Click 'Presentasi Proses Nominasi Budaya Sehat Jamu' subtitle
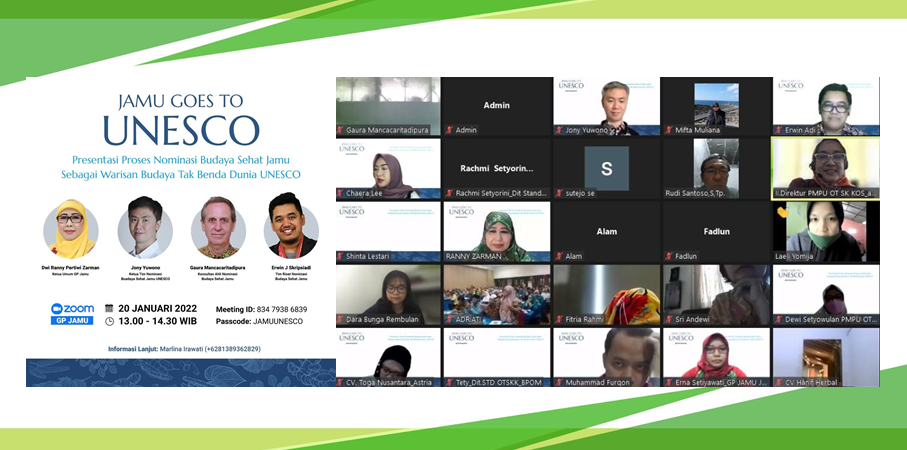Viewport: 907px width, 450px height. [x=181, y=160]
